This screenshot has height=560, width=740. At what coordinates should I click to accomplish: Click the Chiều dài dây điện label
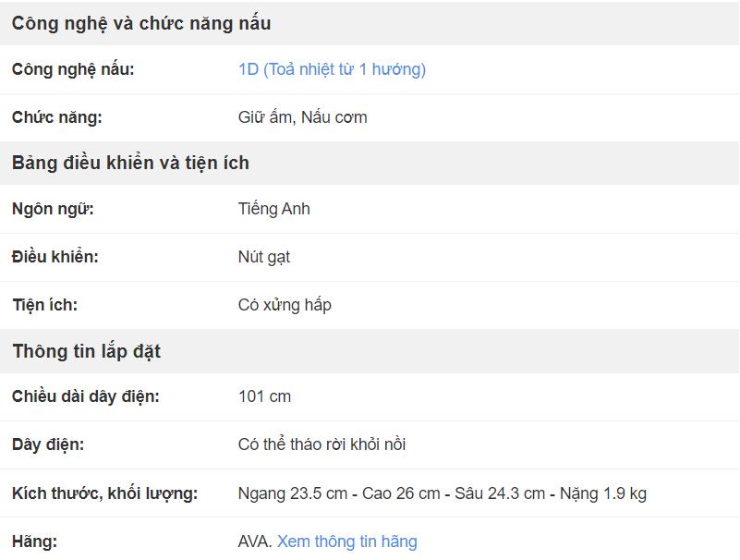tap(85, 396)
